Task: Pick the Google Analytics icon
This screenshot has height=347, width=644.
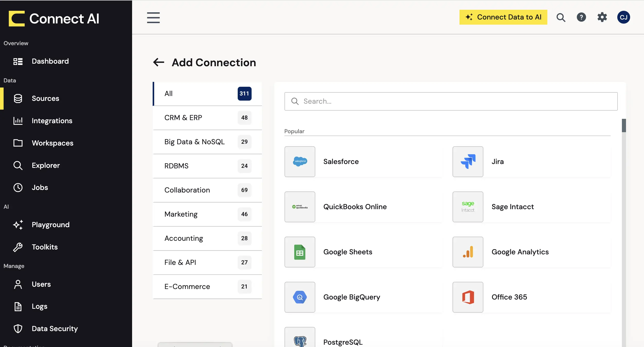Action: click(468, 252)
